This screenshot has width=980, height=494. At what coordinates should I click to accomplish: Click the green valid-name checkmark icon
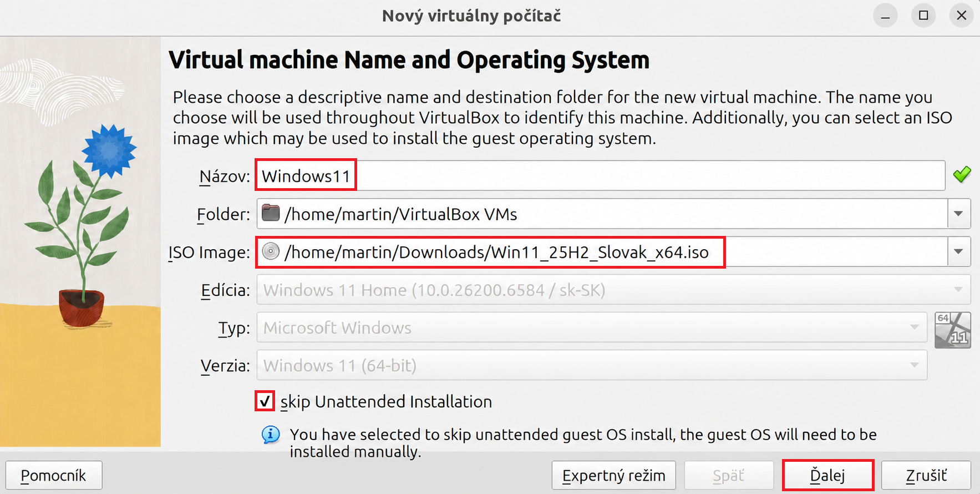[x=962, y=175]
